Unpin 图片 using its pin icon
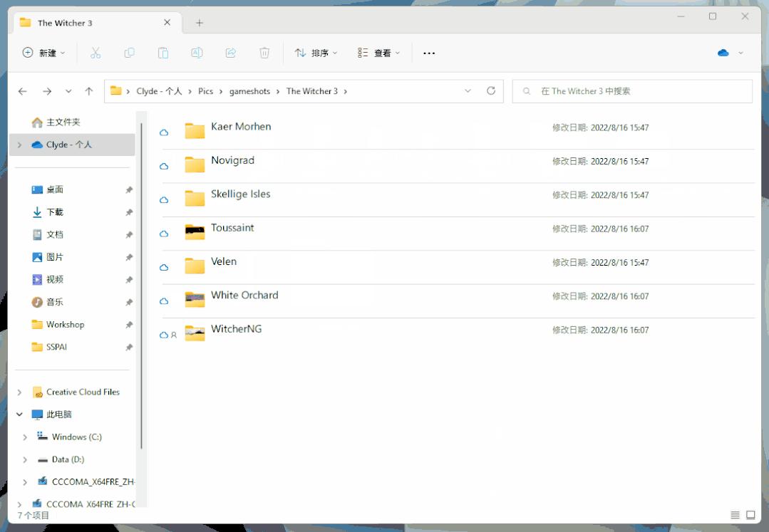The height and width of the screenshot is (532, 769). click(x=129, y=257)
